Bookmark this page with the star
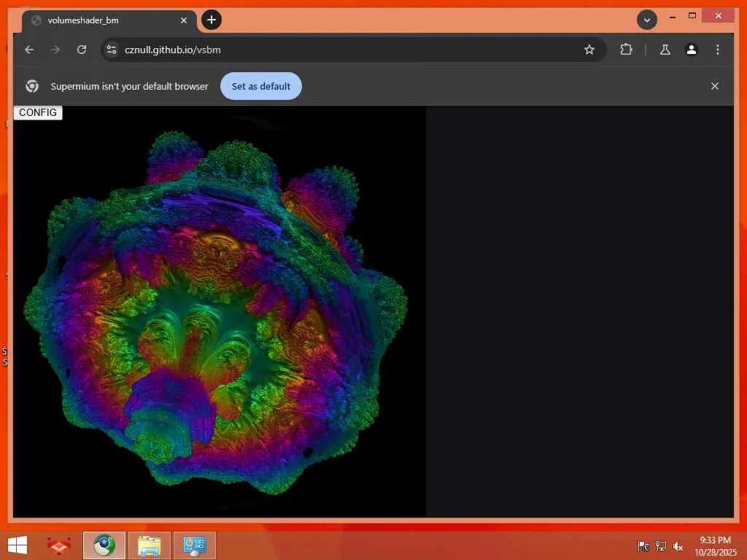 (589, 50)
